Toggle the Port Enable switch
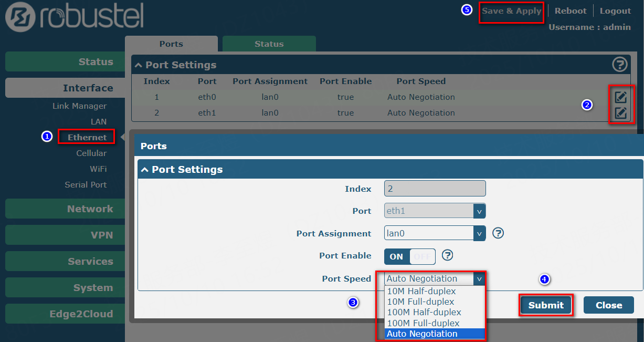Image resolution: width=644 pixels, height=342 pixels. click(409, 256)
